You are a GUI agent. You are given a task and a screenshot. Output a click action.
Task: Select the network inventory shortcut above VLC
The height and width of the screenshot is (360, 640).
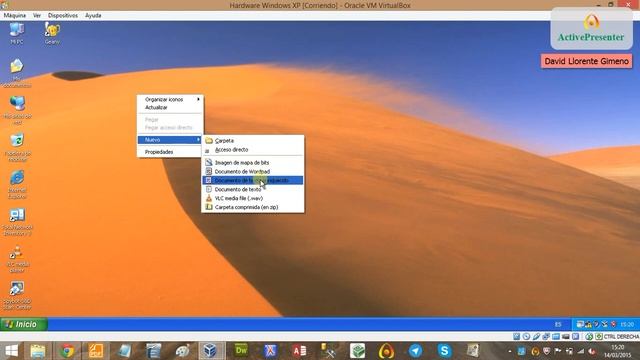(17, 222)
